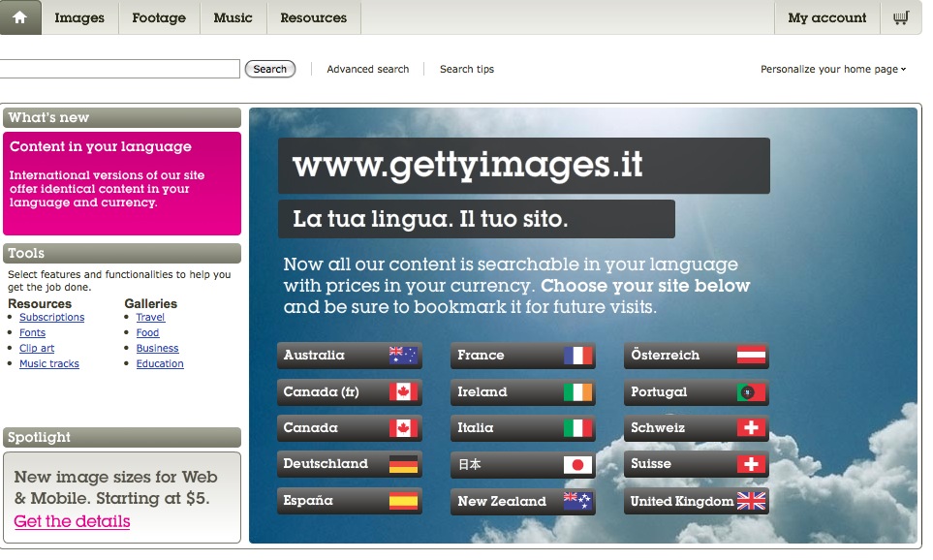
Task: Follow the Get the details link
Action: (72, 521)
